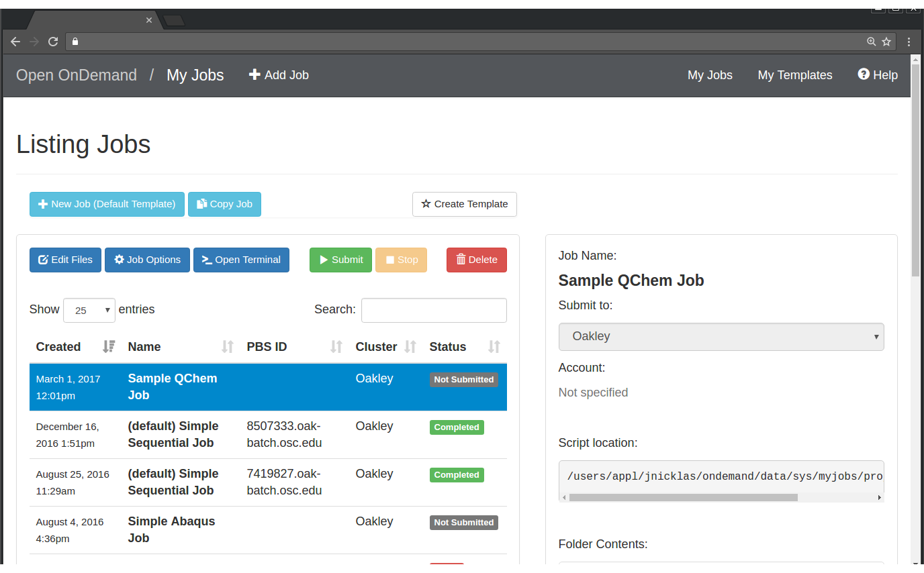Open the Show entries count dropdown
This screenshot has width=924, height=573.
(x=89, y=310)
